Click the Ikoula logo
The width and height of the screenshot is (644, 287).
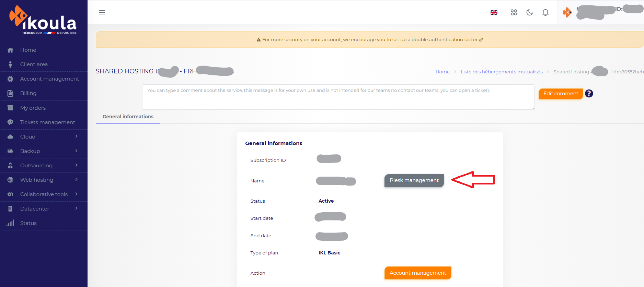43,20
